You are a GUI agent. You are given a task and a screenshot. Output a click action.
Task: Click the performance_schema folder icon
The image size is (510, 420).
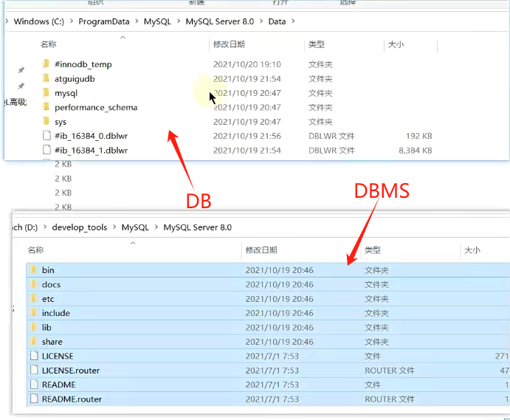pyautogui.click(x=46, y=107)
